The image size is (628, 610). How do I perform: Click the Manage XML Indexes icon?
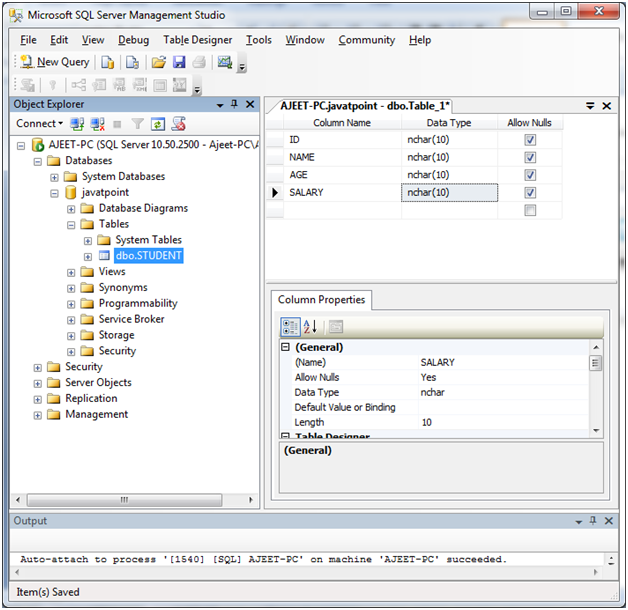[140, 85]
